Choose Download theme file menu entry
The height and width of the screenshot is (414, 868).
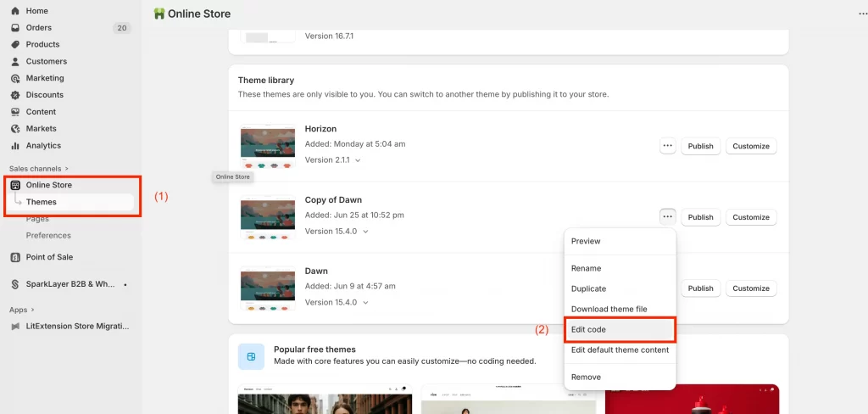click(620, 310)
